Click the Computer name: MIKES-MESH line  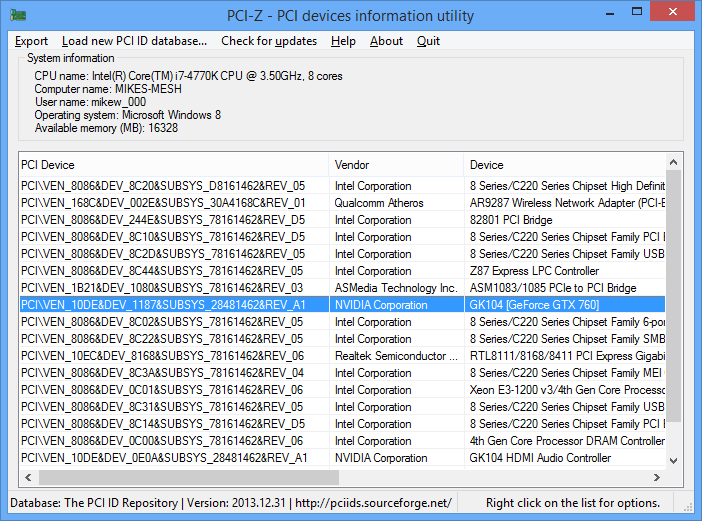(x=108, y=89)
